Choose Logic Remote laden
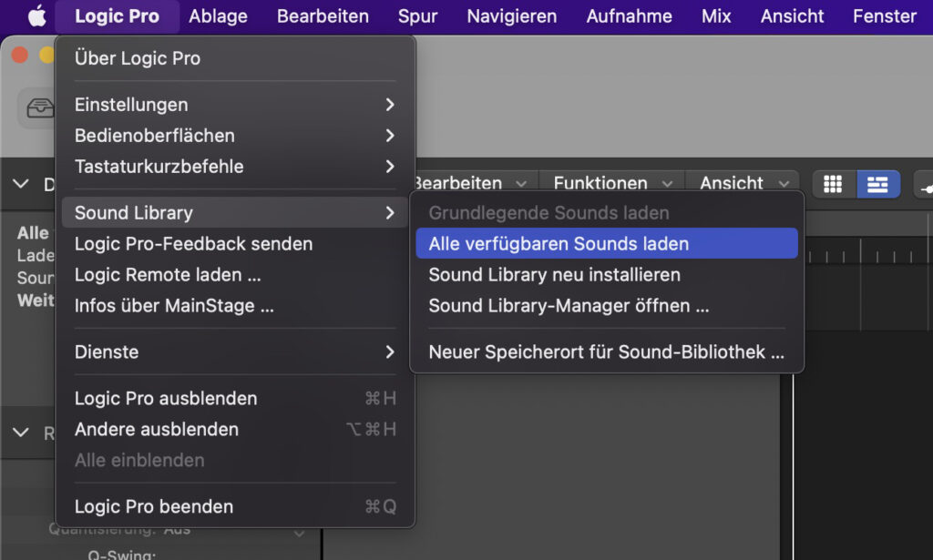933x560 pixels. [235, 275]
